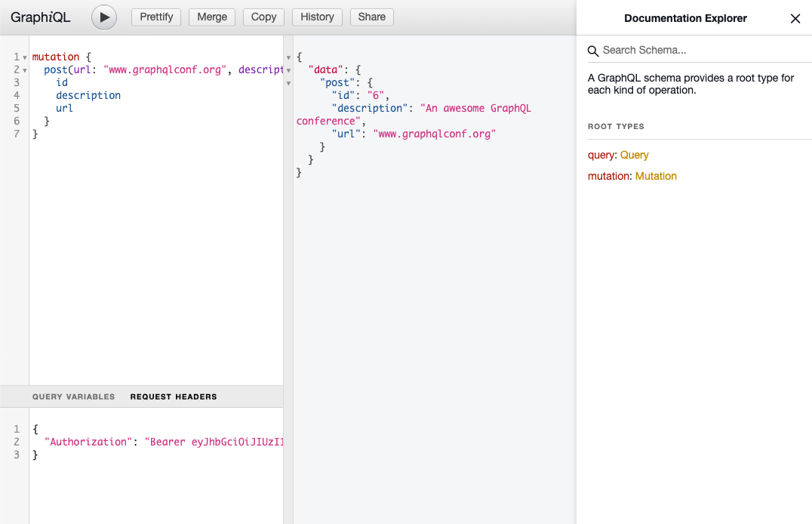This screenshot has width=812, height=524.
Task: Select the Request Headers tab
Action: tap(173, 396)
